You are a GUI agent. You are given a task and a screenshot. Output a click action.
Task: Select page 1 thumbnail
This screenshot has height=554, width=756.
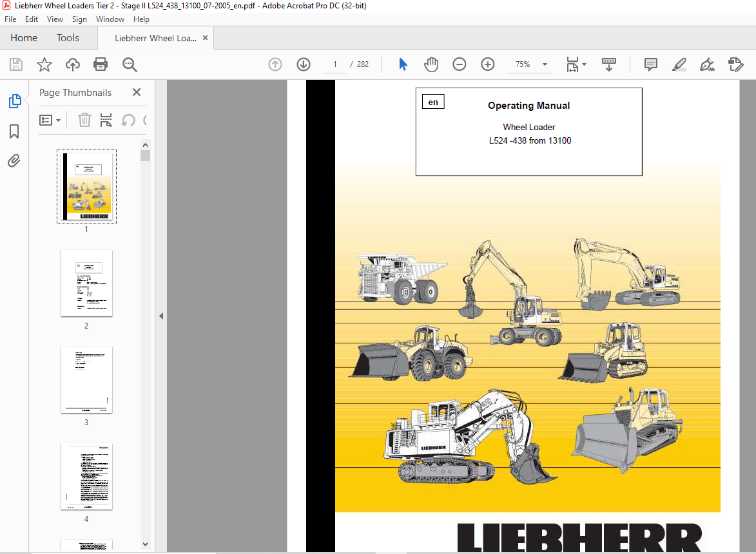pyautogui.click(x=87, y=186)
